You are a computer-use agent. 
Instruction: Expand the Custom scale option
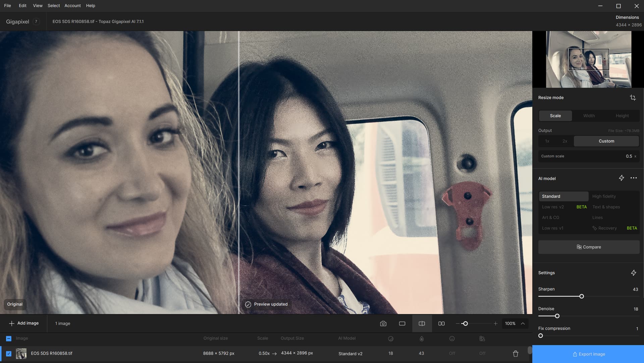point(589,156)
